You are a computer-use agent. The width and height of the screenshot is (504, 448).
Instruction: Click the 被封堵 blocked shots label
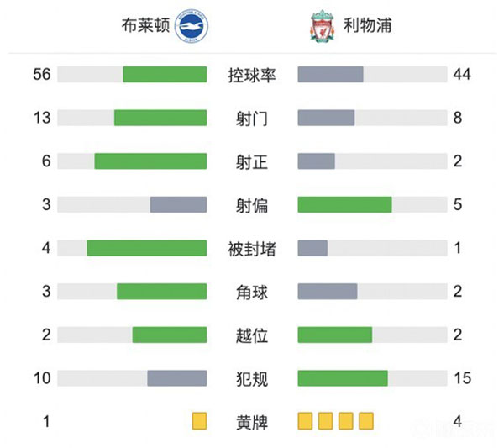(252, 248)
